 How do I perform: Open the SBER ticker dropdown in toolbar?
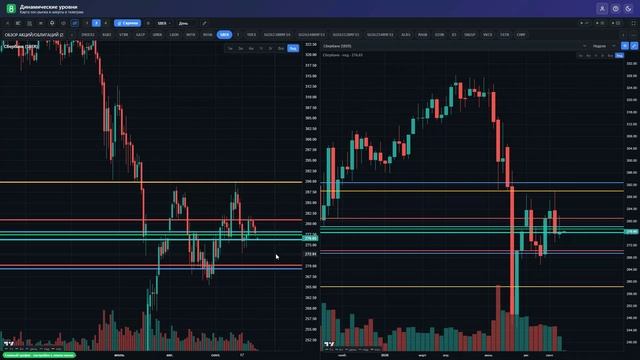coord(164,23)
